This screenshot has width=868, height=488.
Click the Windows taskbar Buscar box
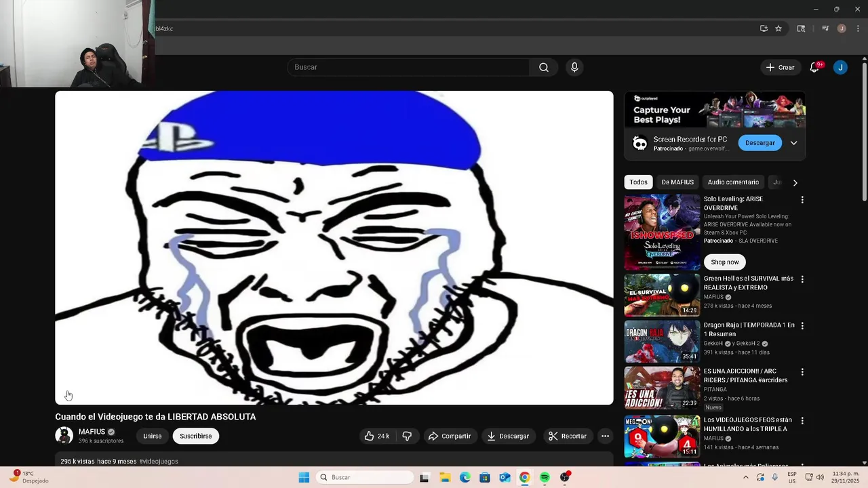point(366,477)
